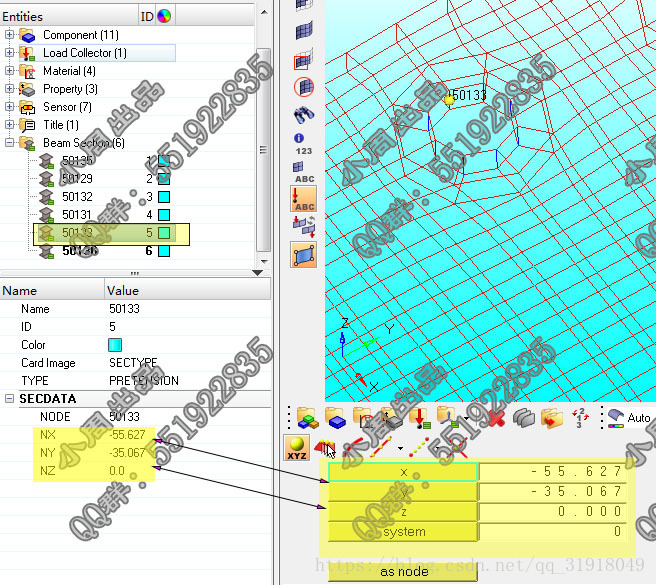Image resolution: width=656 pixels, height=585 pixels.
Task: Click the color wheel column header
Action: tap(165, 16)
